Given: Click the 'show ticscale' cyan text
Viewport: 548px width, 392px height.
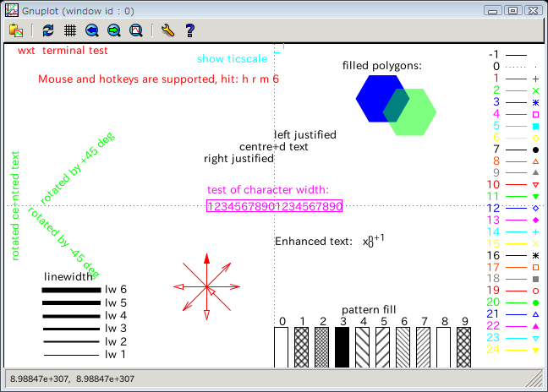Looking at the screenshot, I should [233, 59].
